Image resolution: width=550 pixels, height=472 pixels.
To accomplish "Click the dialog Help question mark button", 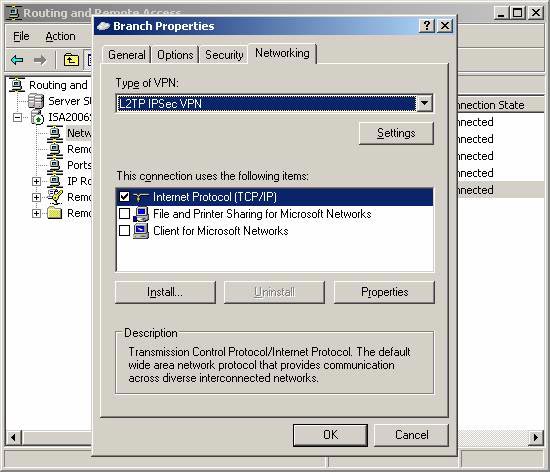I will click(427, 26).
